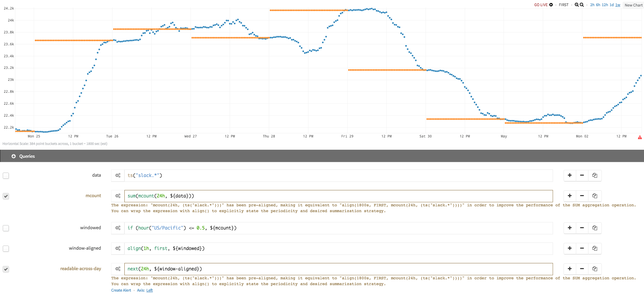Edit the next(24h, ${window-aligned}) field
Screen dimensions: 644x294
338,269
